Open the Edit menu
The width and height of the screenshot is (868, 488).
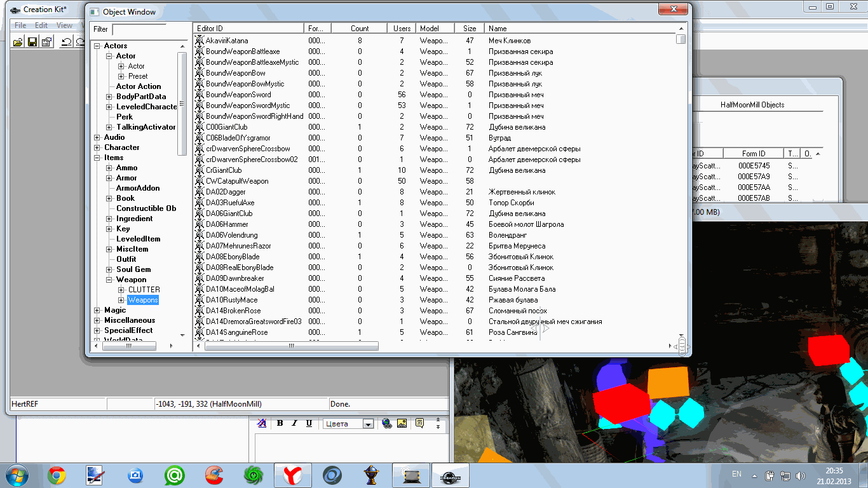pyautogui.click(x=41, y=25)
